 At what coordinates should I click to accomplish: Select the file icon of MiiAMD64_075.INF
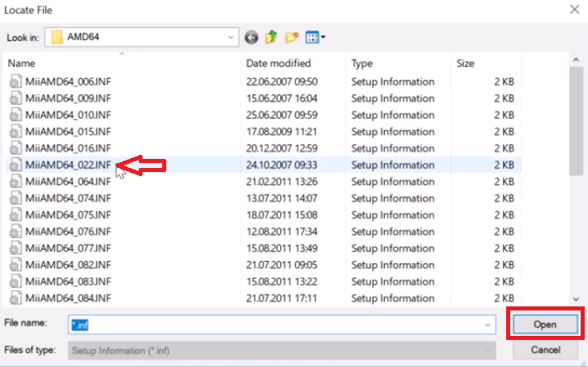16,215
